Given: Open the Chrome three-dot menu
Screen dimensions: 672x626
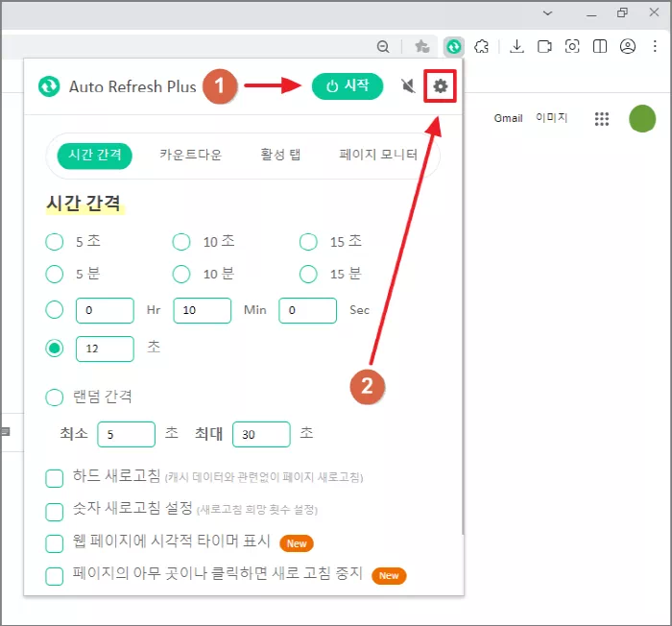Looking at the screenshot, I should point(655,46).
